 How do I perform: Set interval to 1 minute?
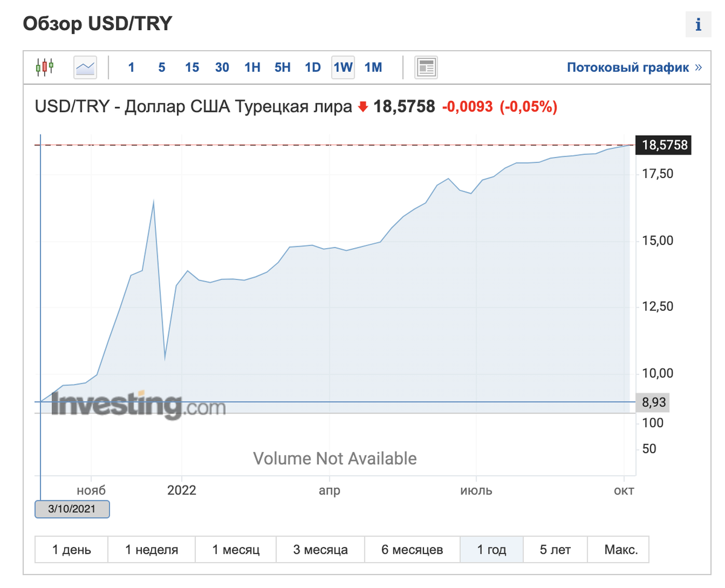pos(131,67)
